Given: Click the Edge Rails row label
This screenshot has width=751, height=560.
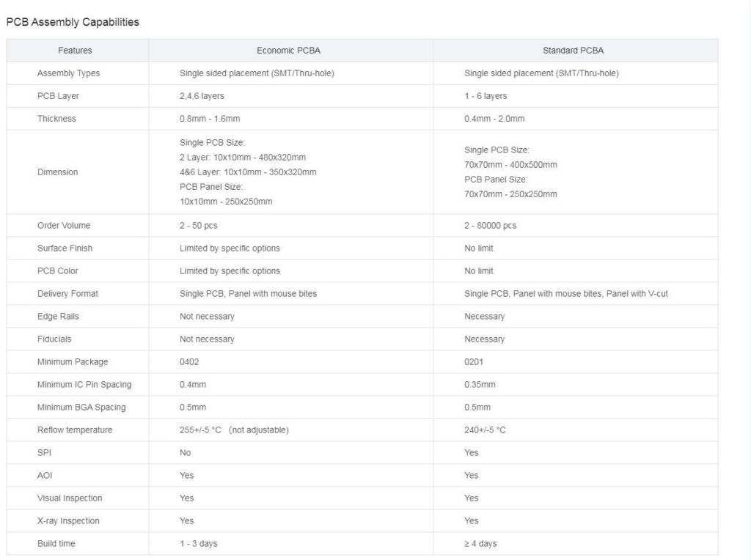Looking at the screenshot, I should point(58,317).
